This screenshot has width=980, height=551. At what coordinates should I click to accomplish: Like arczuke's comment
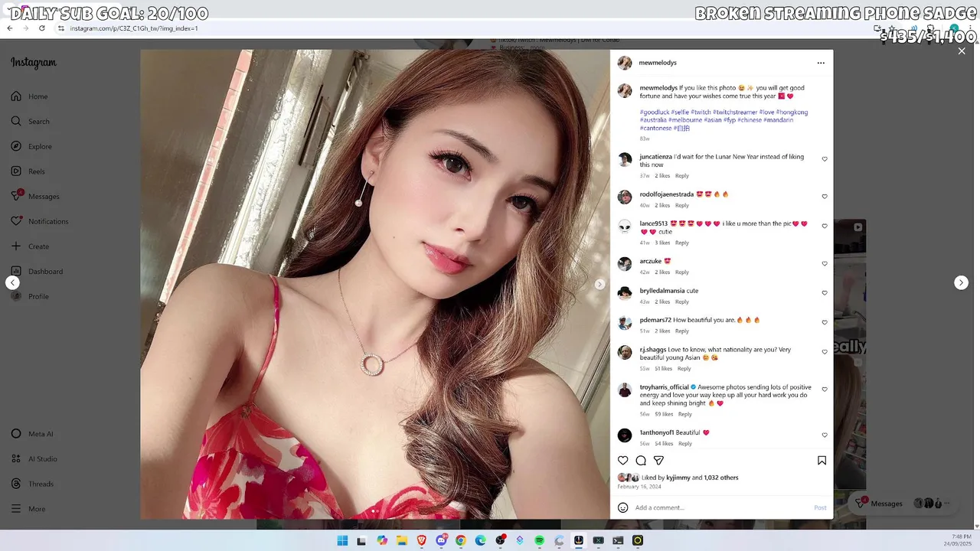pyautogui.click(x=825, y=264)
